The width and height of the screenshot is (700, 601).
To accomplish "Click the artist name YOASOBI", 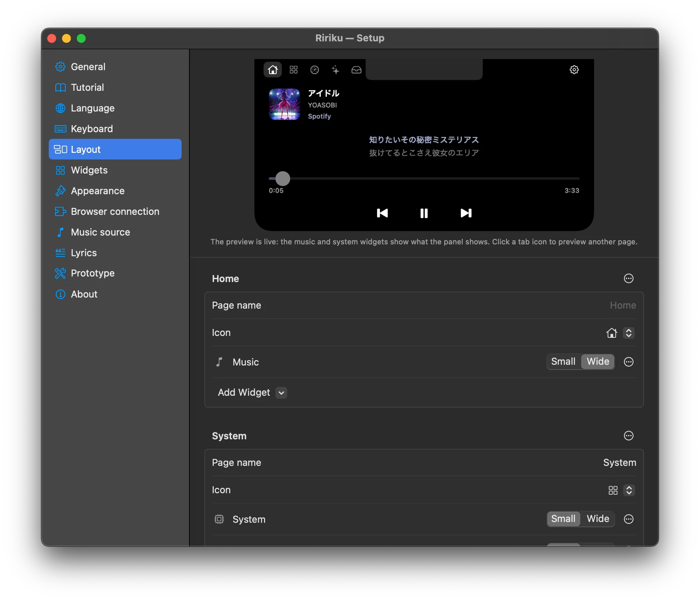I will pyautogui.click(x=322, y=105).
